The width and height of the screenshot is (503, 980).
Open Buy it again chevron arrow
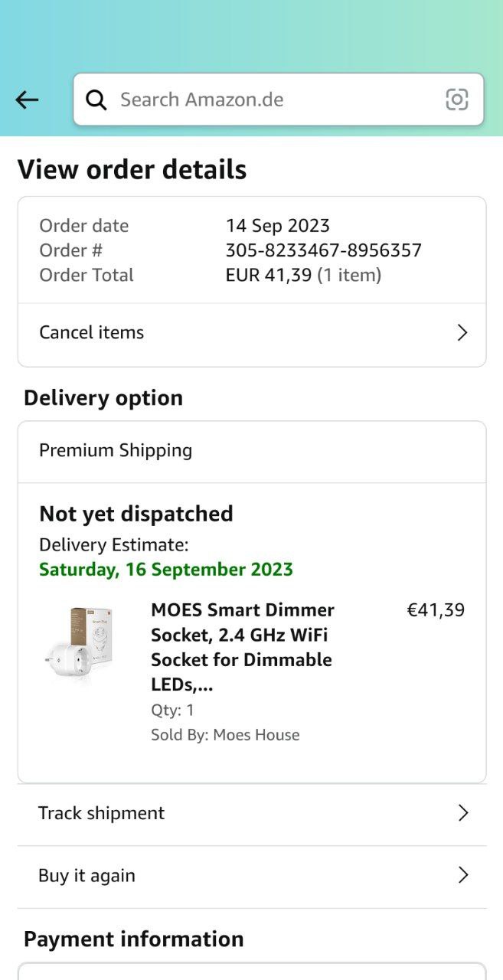pos(462,875)
